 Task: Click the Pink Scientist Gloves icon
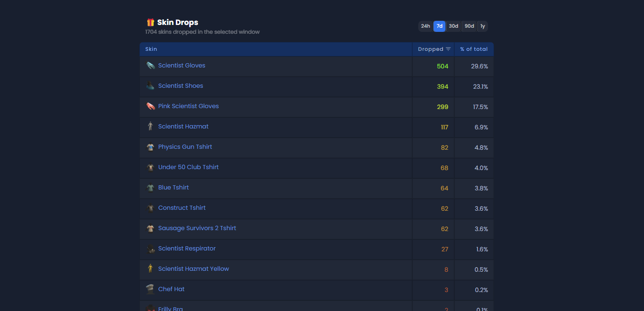150,106
